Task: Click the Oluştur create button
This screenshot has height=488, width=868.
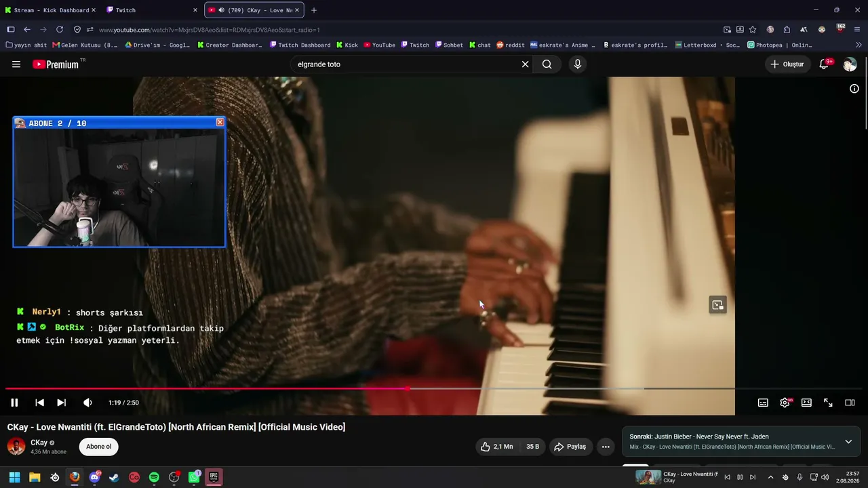Action: [x=787, y=64]
